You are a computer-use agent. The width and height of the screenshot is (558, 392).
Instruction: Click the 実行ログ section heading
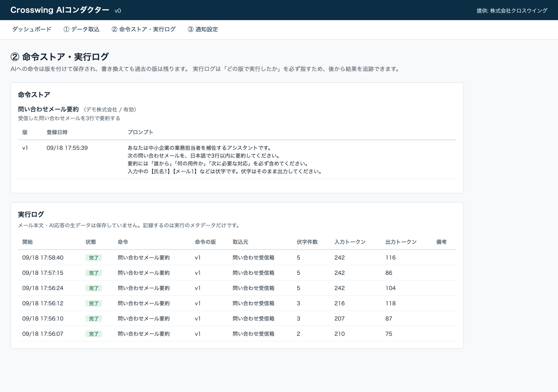31,214
